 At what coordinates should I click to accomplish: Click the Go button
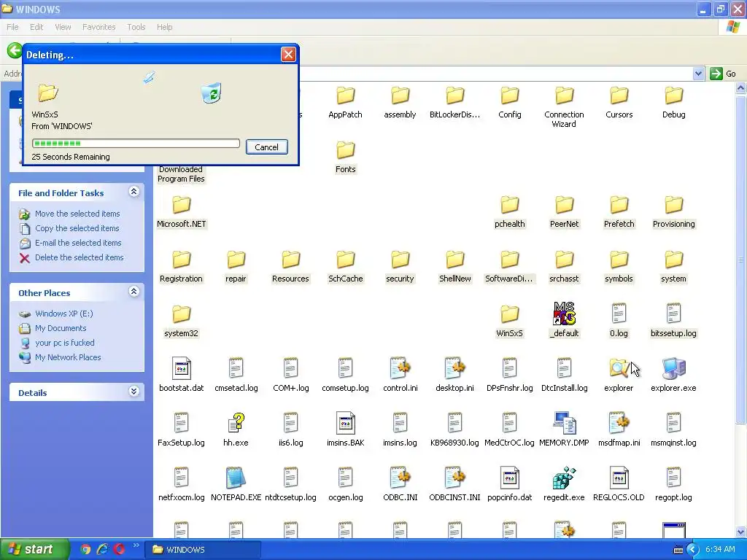(x=723, y=74)
